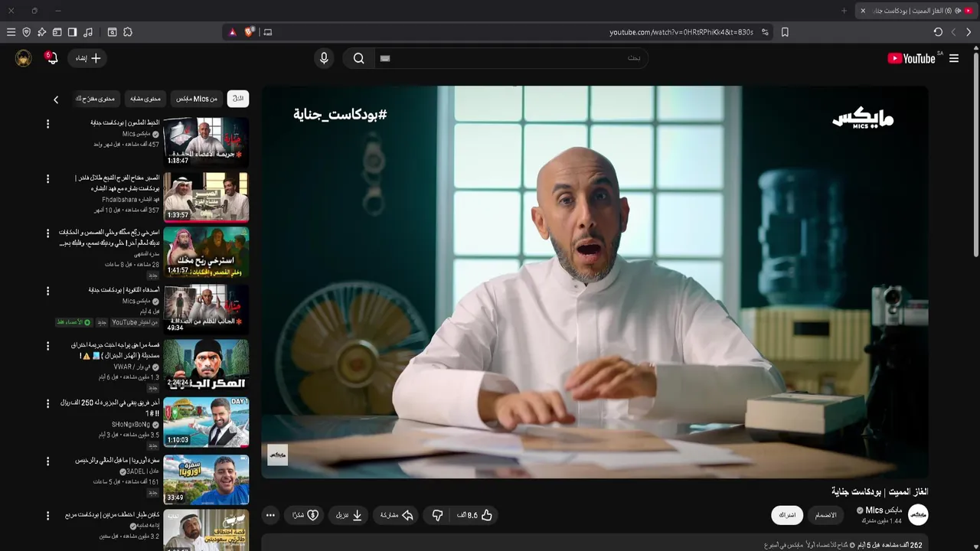Open the Mics channel avatar
Image resolution: width=980 pixels, height=551 pixels.
(918, 515)
